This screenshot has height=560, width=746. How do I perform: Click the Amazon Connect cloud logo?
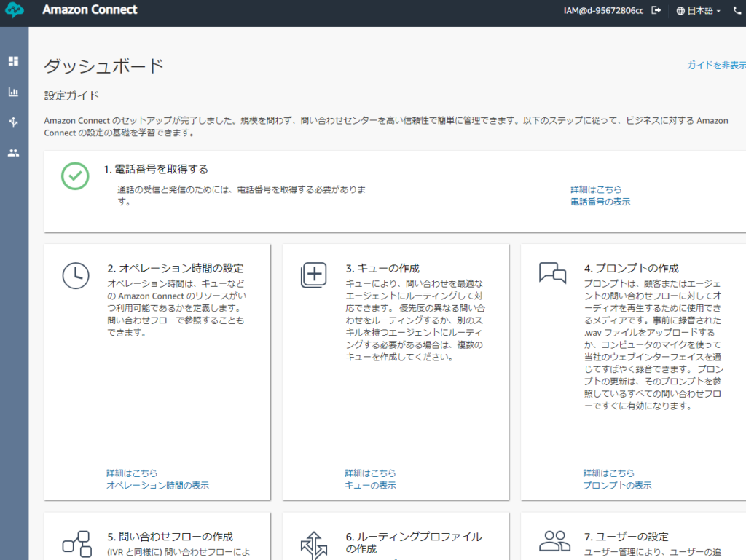(15, 9)
